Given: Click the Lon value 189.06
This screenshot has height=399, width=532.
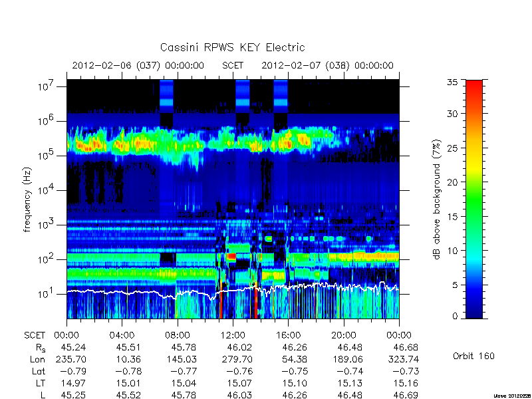Looking at the screenshot, I should pyautogui.click(x=347, y=359).
